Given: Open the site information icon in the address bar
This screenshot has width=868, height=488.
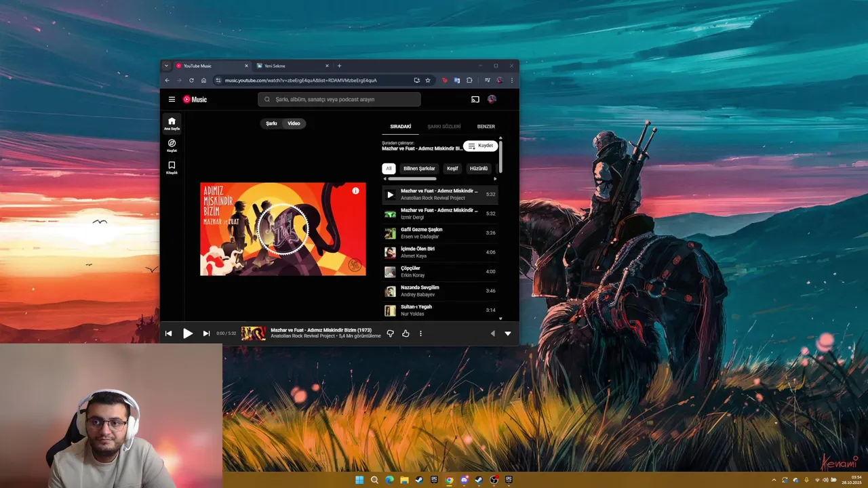Looking at the screenshot, I should 218,80.
